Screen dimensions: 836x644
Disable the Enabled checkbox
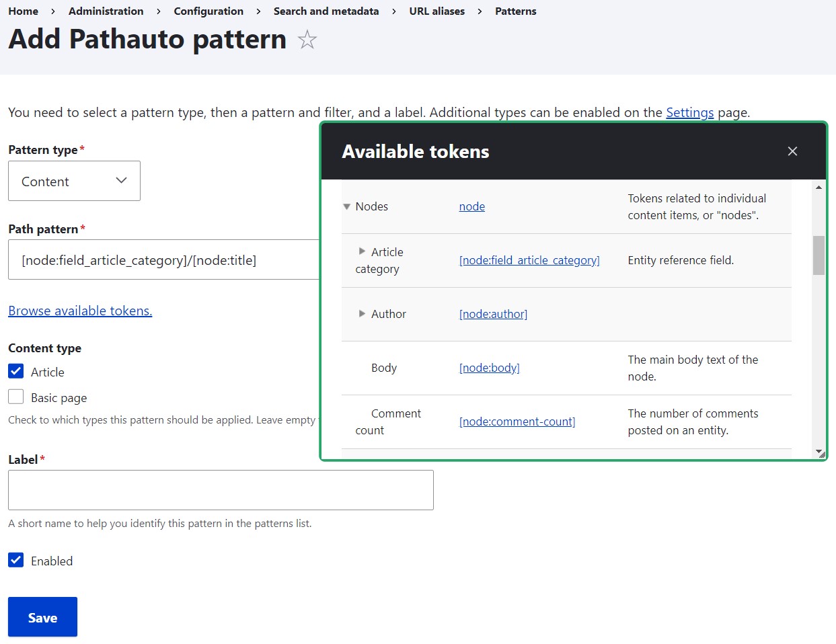pos(15,560)
